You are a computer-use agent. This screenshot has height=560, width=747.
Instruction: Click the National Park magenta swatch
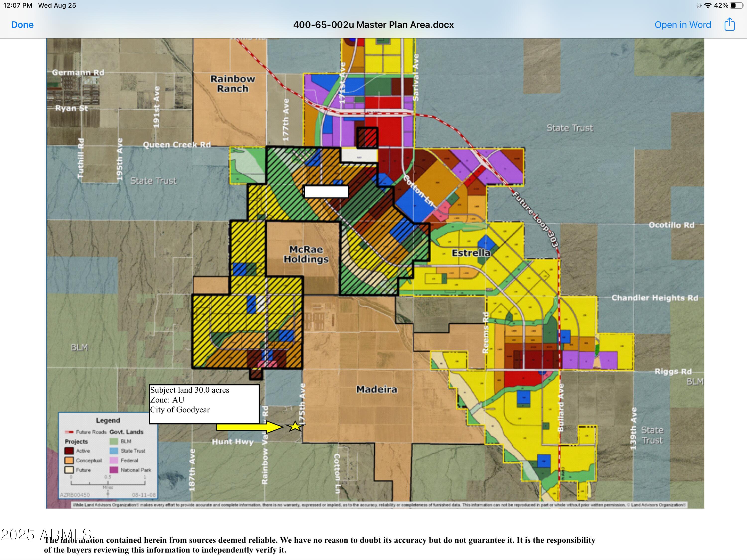click(x=114, y=470)
